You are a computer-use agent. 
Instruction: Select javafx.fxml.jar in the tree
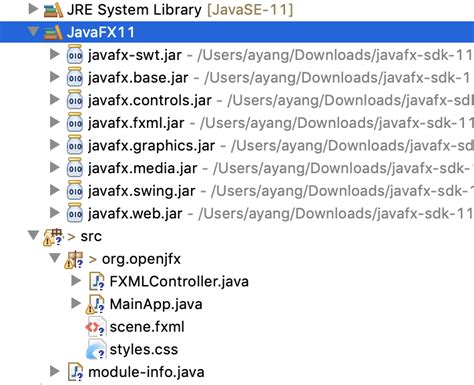click(136, 123)
